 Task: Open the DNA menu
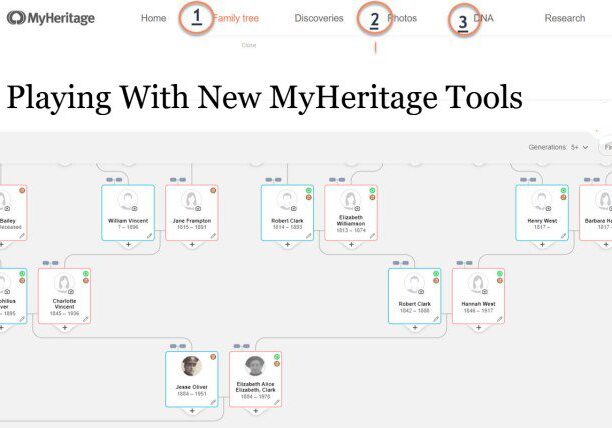click(483, 18)
